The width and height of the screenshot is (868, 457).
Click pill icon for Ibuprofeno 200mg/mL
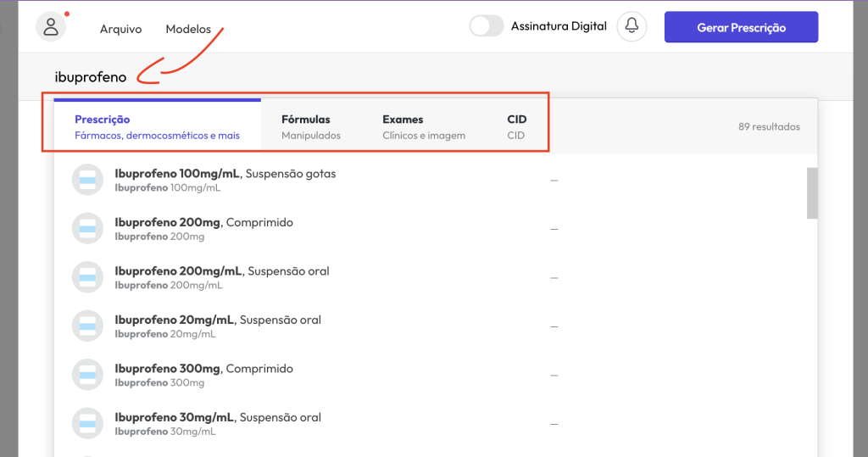tap(87, 277)
